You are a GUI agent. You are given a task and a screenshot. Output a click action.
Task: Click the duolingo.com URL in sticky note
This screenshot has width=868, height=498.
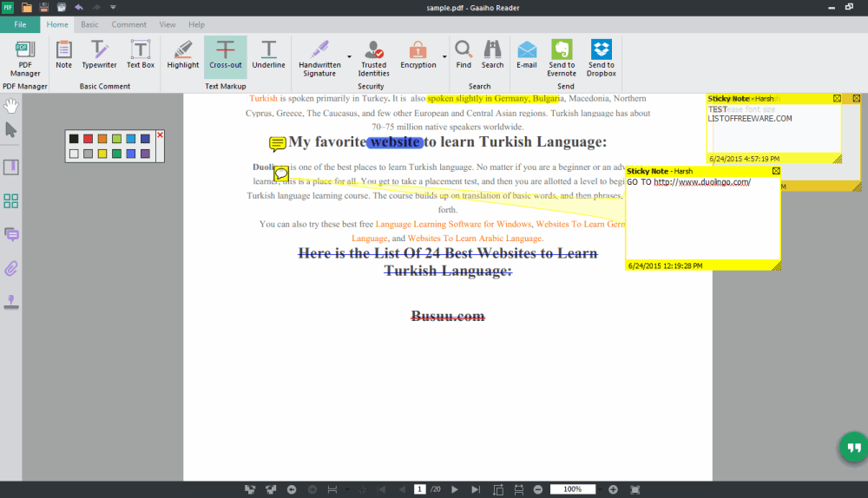pos(702,182)
